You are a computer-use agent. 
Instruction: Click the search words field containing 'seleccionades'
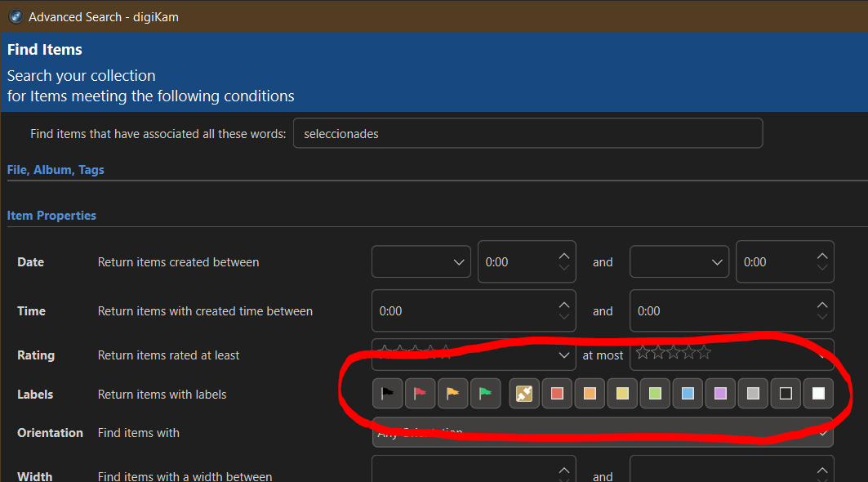(527, 133)
